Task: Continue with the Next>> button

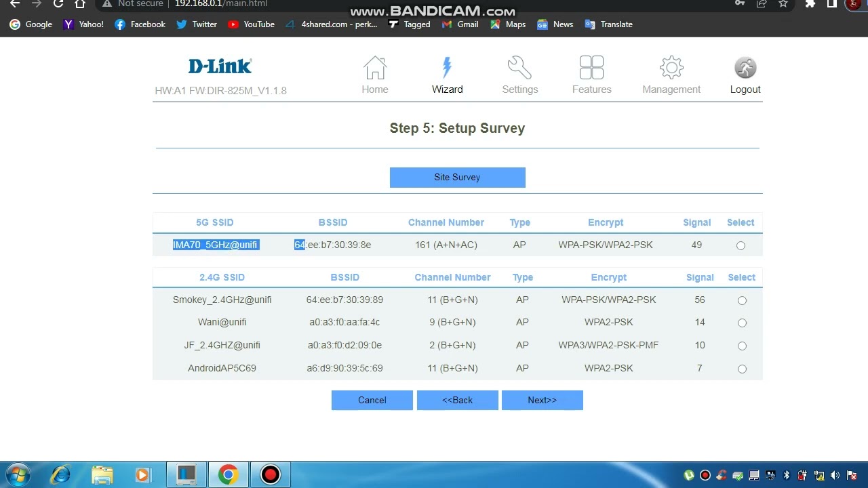Action: tap(542, 400)
